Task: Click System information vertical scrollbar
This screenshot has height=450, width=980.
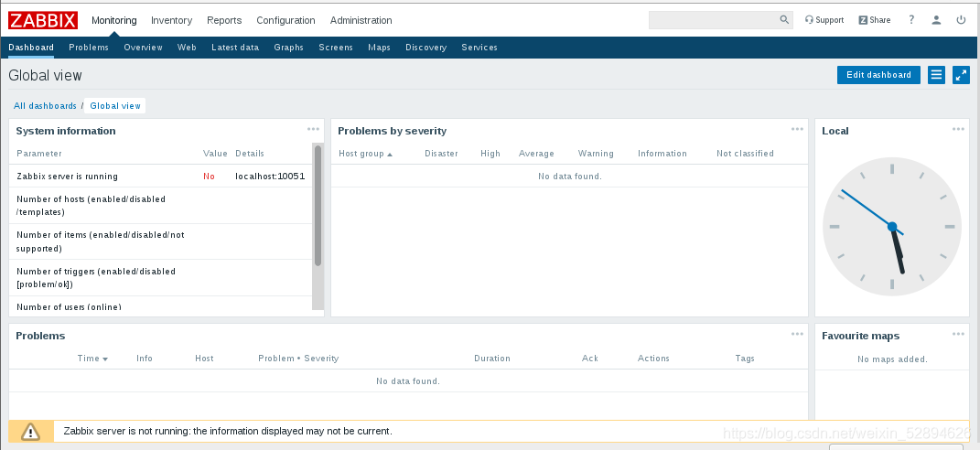Action: point(318,206)
